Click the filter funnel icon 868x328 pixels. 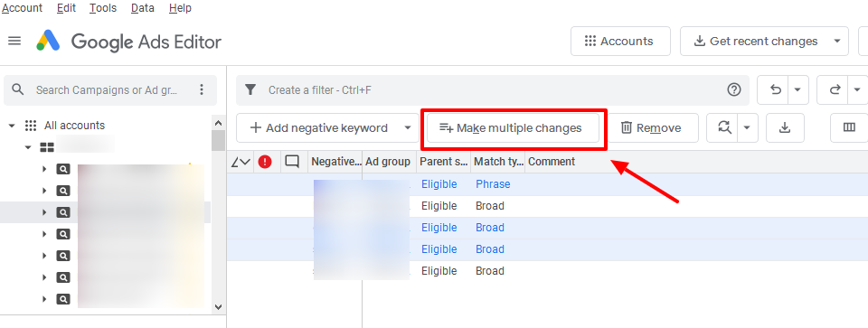pos(250,89)
